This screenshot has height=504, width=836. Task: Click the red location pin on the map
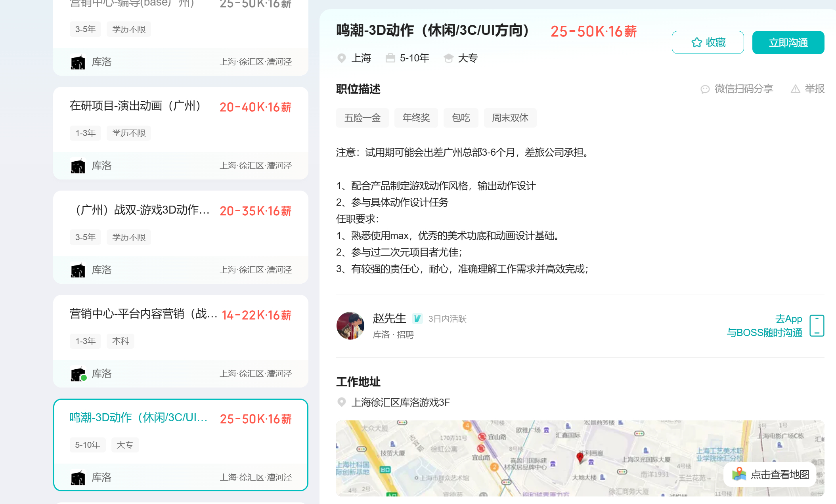[580, 458]
